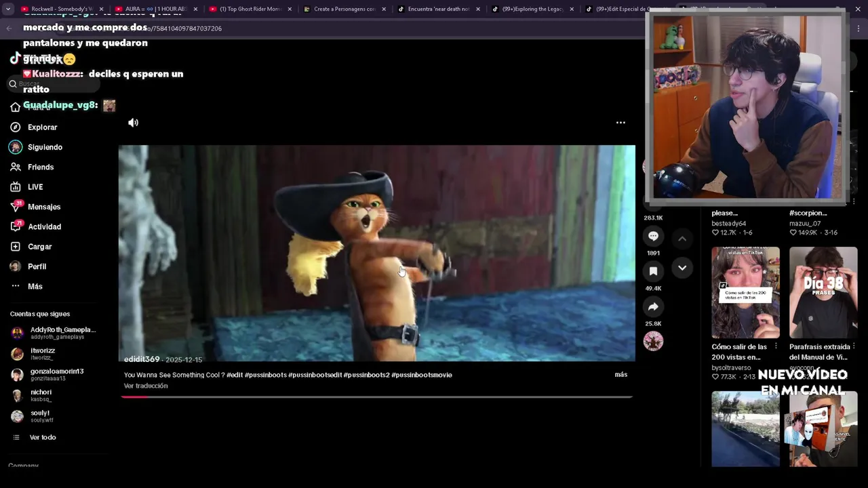Close the Rockwell - Somebody's W tab
Viewport: 868px width, 488px height.
click(102, 9)
